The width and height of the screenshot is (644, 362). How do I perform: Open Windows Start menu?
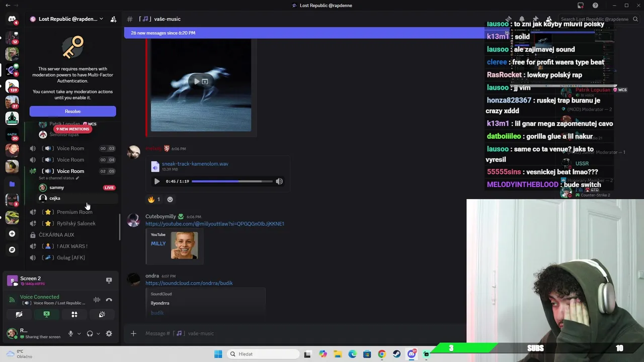click(x=218, y=354)
